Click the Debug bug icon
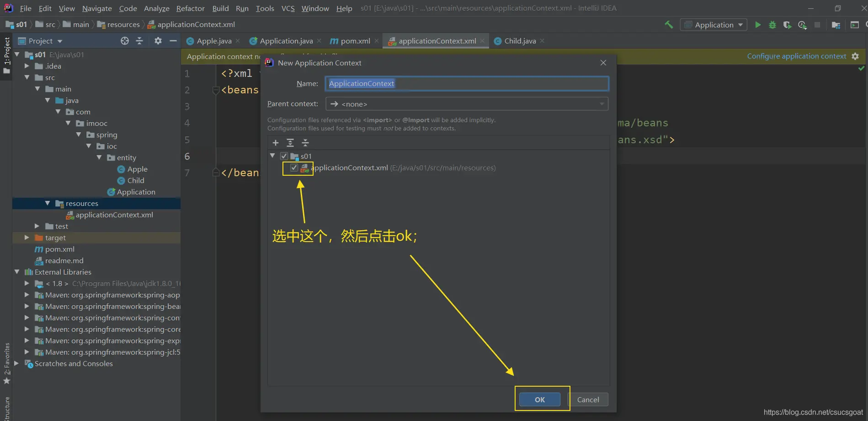 click(x=772, y=25)
